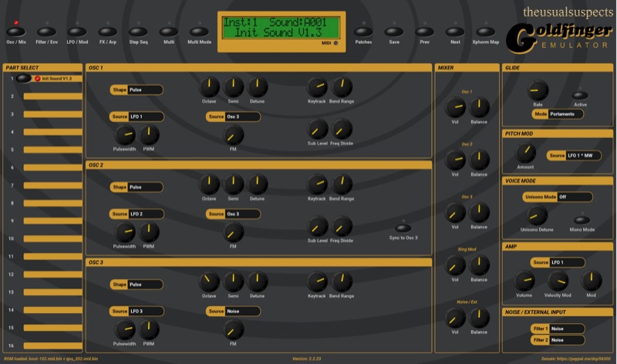
Task: Open OSC 2 LFO 2 source dropdown
Action: click(x=137, y=214)
